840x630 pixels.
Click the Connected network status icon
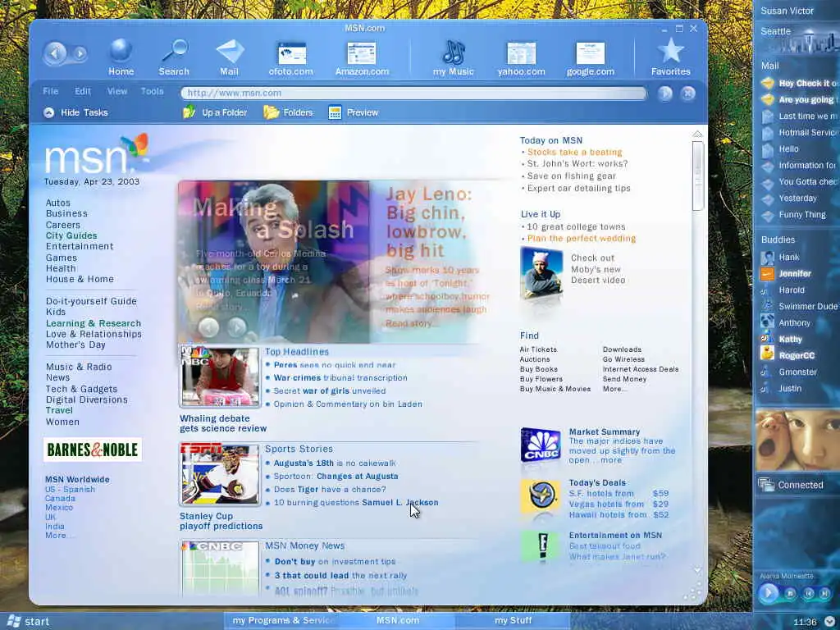767,485
